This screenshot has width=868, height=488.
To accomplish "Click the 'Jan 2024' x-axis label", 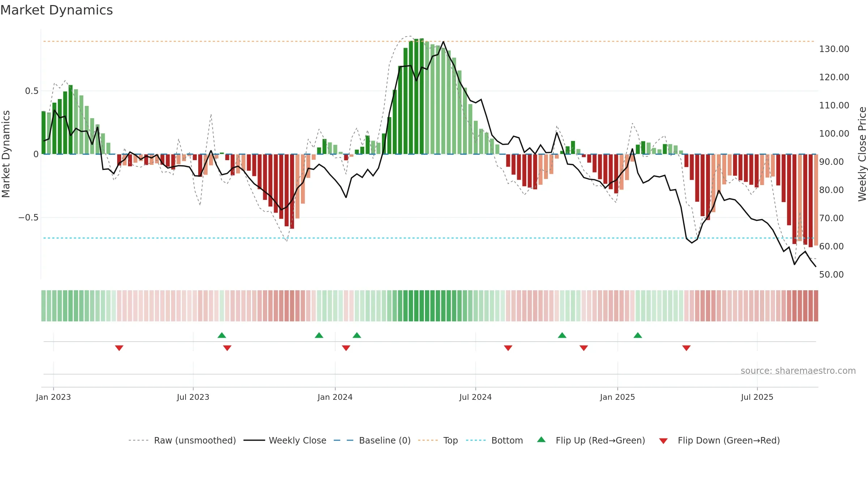I will (x=335, y=397).
